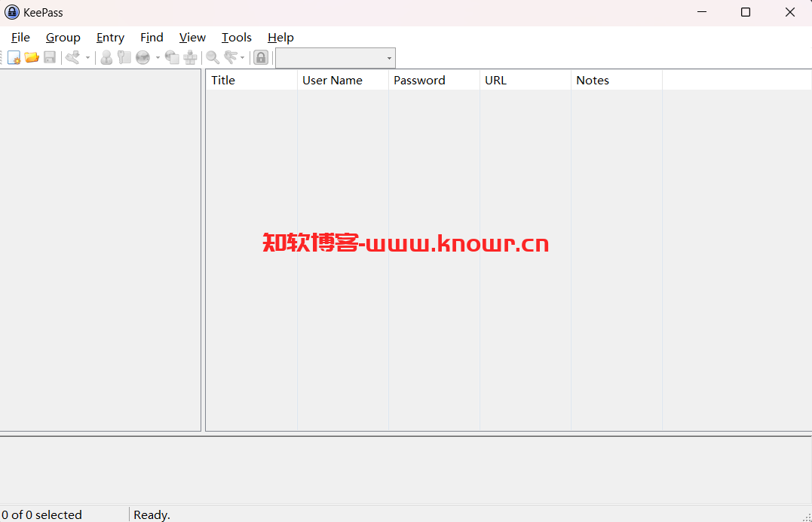Open the File menu

coord(20,37)
